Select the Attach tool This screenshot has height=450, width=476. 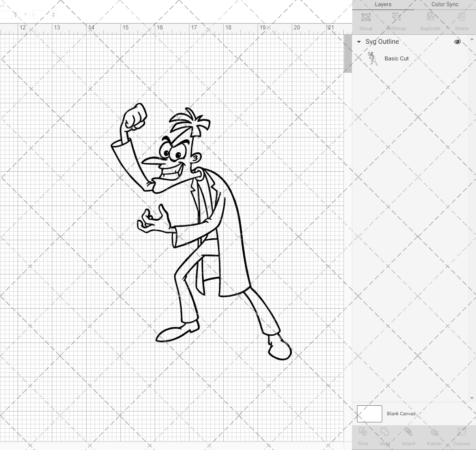[x=408, y=432]
